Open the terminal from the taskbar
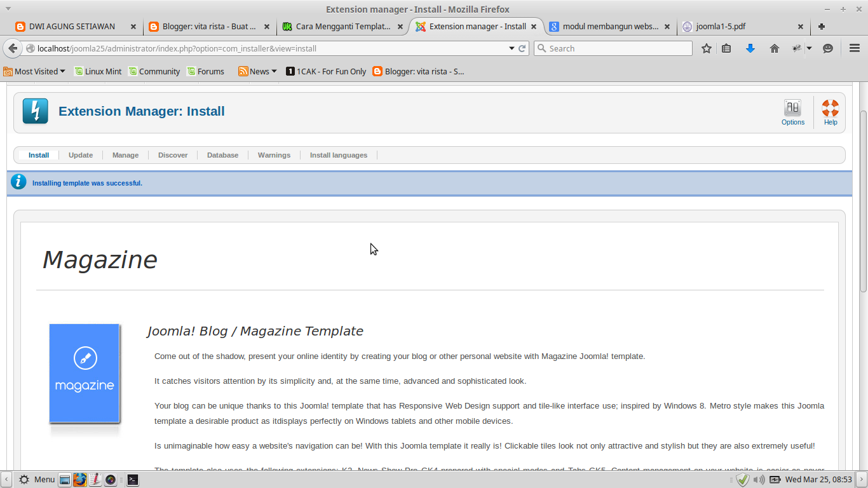Screen dimensions: 868x488 [x=132, y=480]
